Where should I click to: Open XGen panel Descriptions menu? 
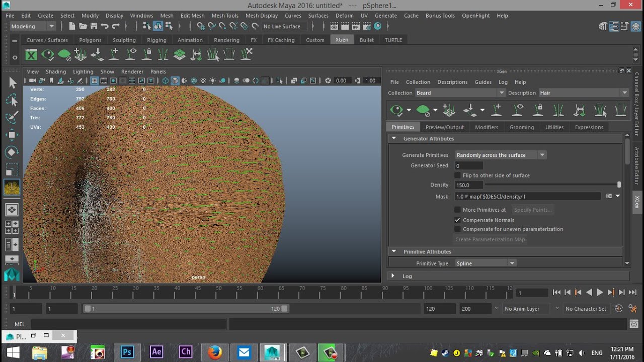(x=452, y=82)
